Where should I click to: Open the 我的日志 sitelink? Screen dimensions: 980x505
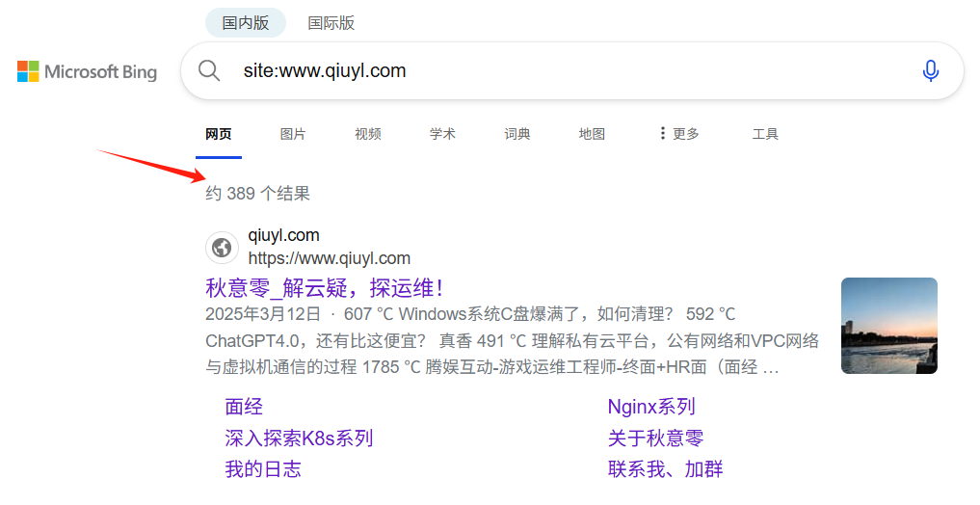coord(263,469)
